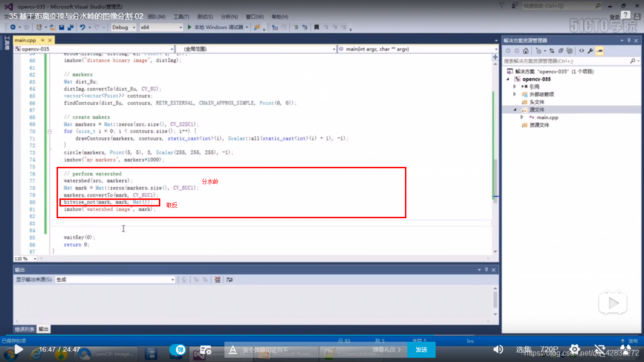Screen dimensions: 644x362
Task: Click view code brackets icon
Action: click(581, 50)
